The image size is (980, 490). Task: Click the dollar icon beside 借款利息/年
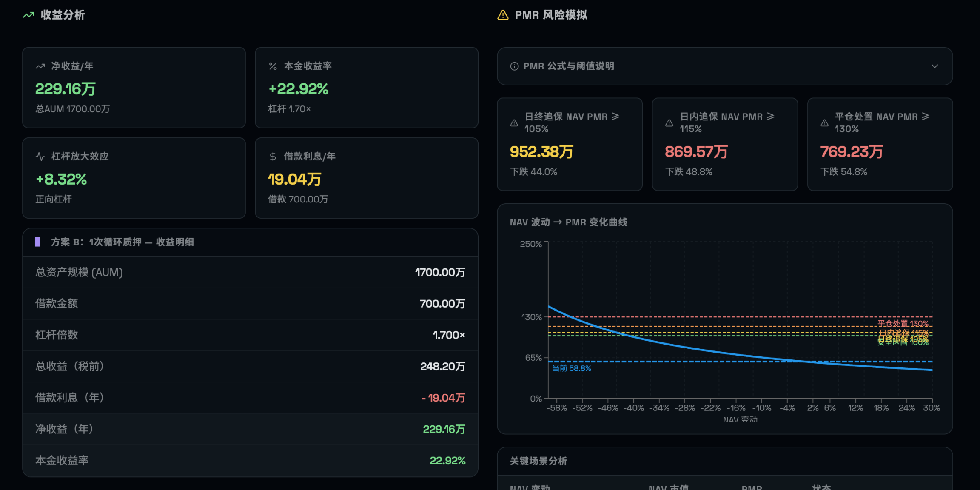(273, 157)
